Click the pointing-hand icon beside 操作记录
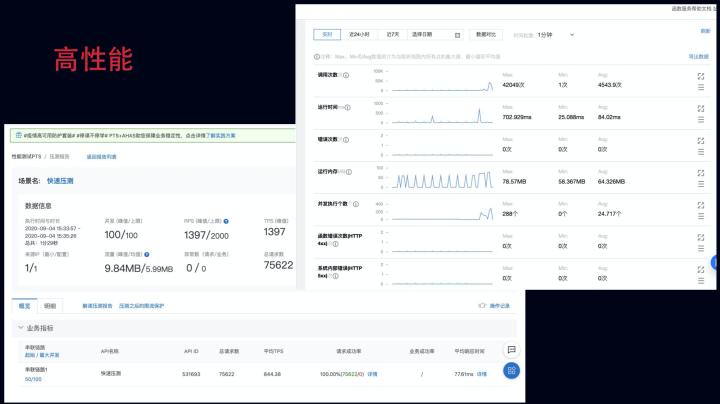Viewport: 720px width, 404px height. coord(482,305)
